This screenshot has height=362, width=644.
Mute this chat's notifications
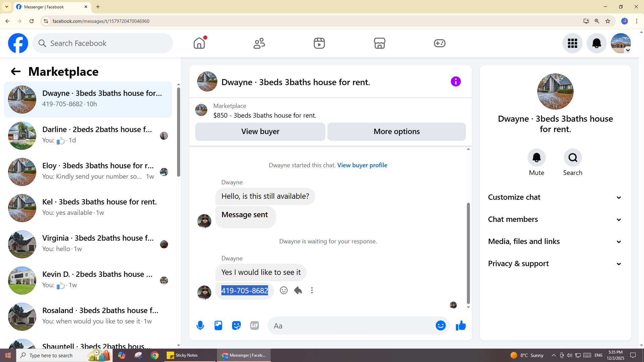coord(536,158)
